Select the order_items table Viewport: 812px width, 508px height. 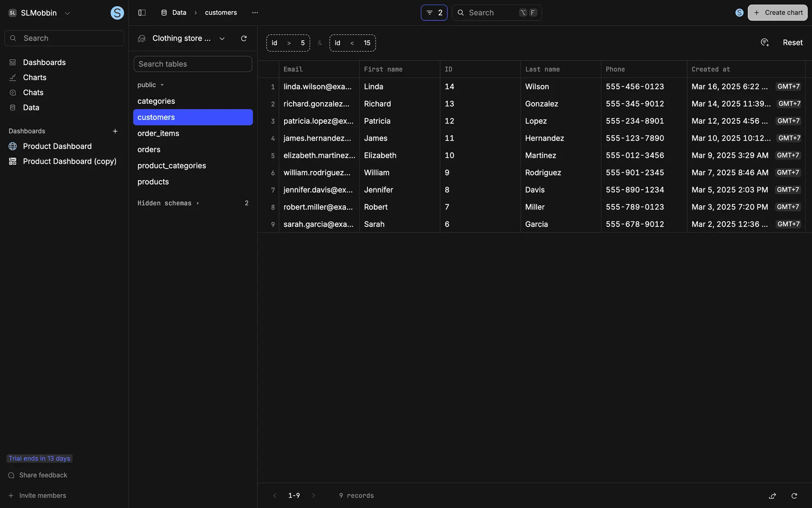pos(158,133)
